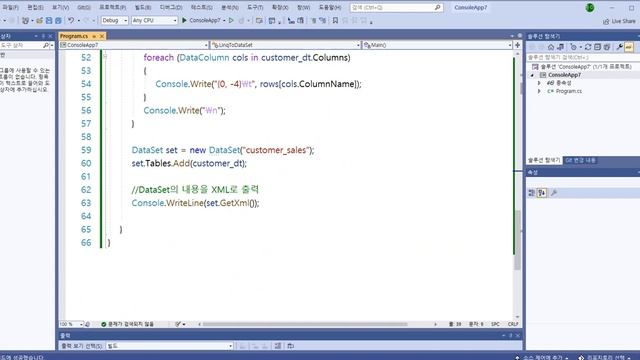The width and height of the screenshot is (640, 360).
Task: Click Add to Source Control in status bar
Action: coord(542,357)
